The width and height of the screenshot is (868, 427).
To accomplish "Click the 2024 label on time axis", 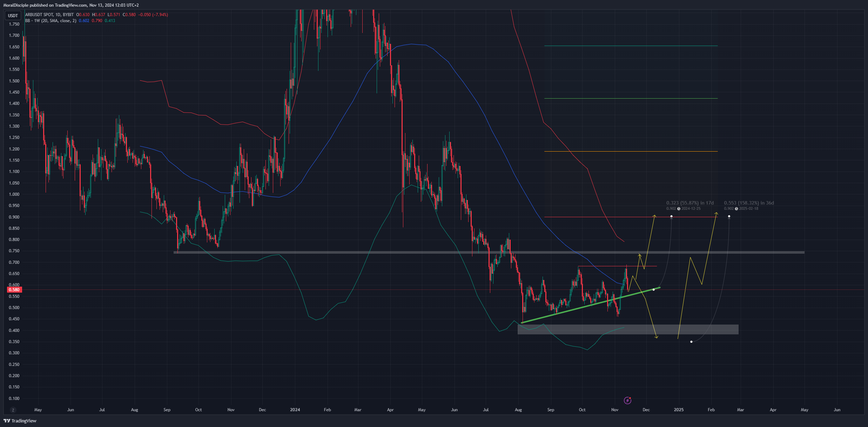I will (295, 410).
